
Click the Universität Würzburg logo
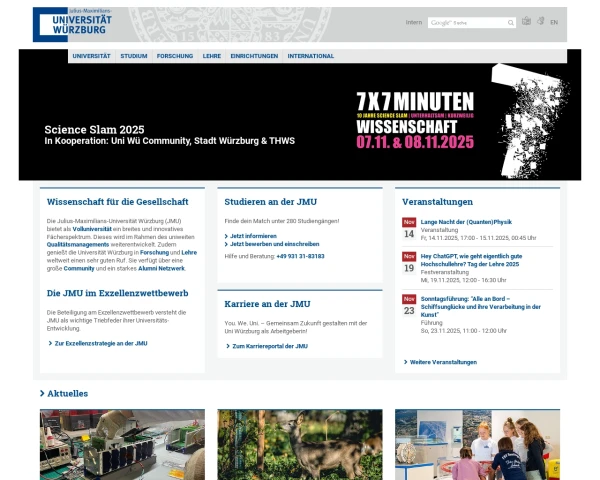pos(73,24)
